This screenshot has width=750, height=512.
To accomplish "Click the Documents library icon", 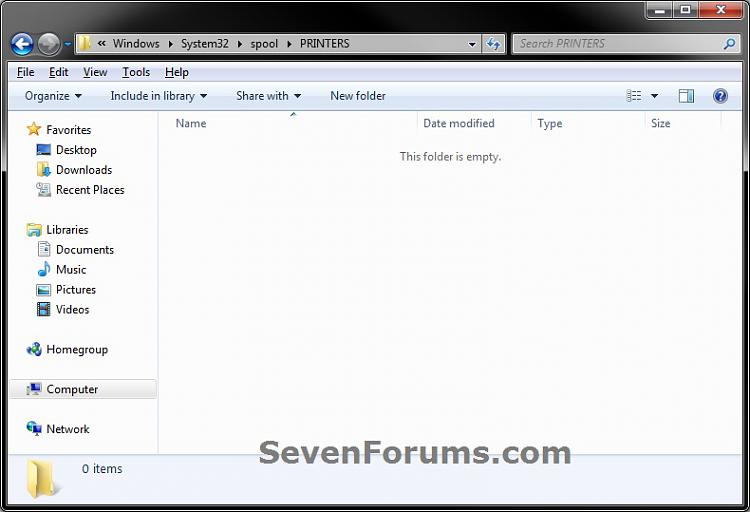I will click(44, 249).
